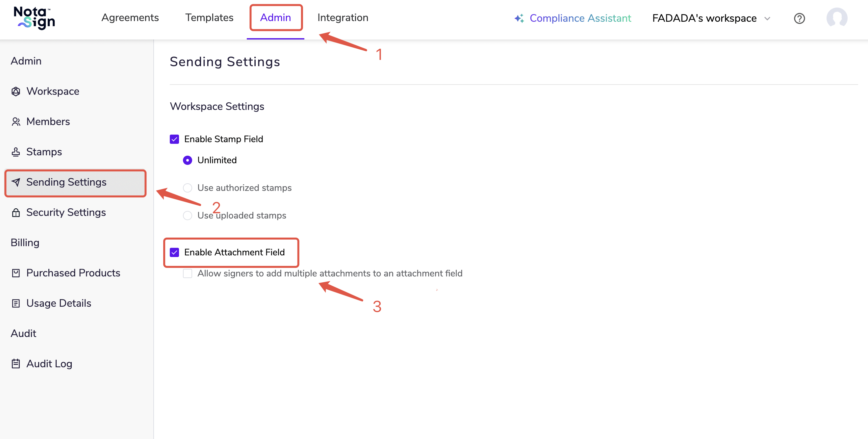
Task: Select Use uploaded stamps radio button
Action: point(187,215)
